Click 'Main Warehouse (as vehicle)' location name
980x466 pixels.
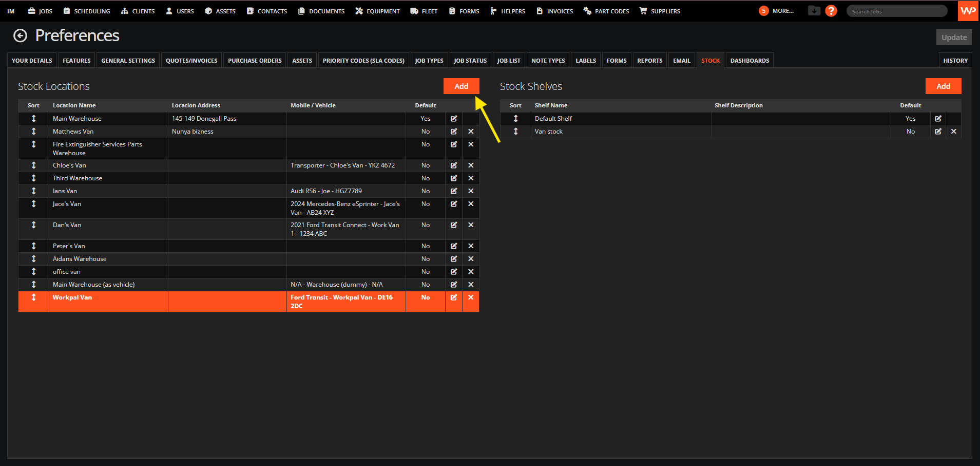pyautogui.click(x=94, y=285)
